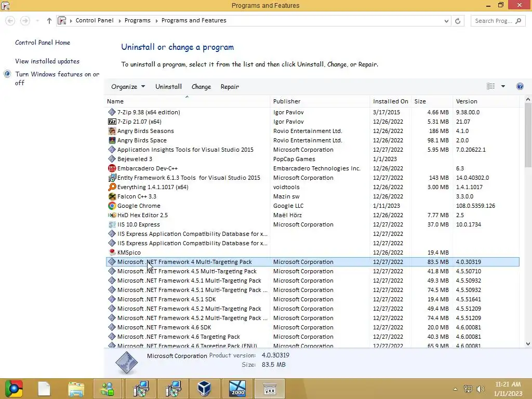Image resolution: width=532 pixels, height=399 pixels.
Task: Click the Programs and Features taskbar button
Action: [270, 389]
